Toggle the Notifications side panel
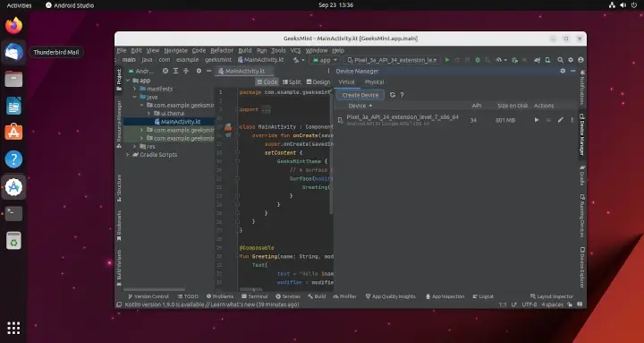 (582, 88)
